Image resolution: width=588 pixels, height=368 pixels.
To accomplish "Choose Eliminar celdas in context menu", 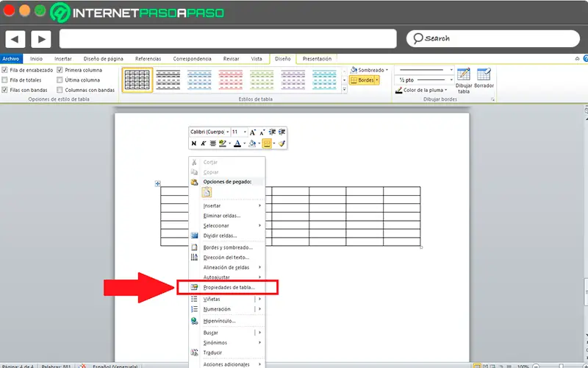I will pos(222,216).
